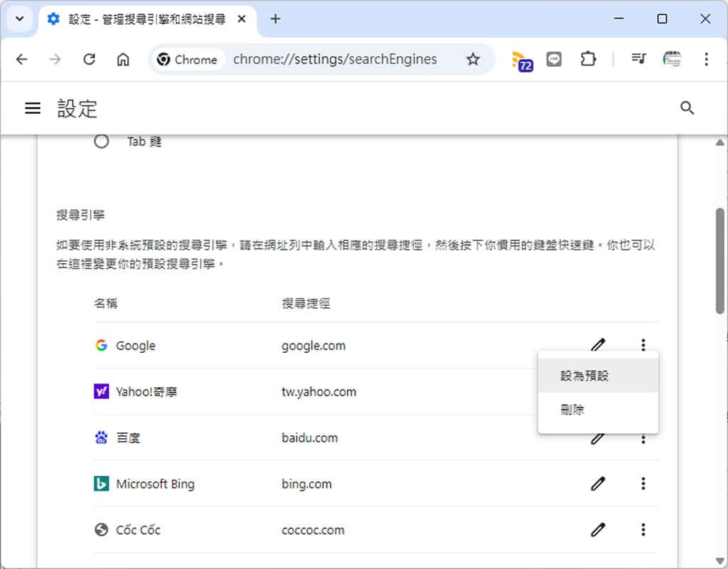Image resolution: width=728 pixels, height=569 pixels.
Task: Click the 搜尋捷徑 column header
Action: click(x=306, y=303)
